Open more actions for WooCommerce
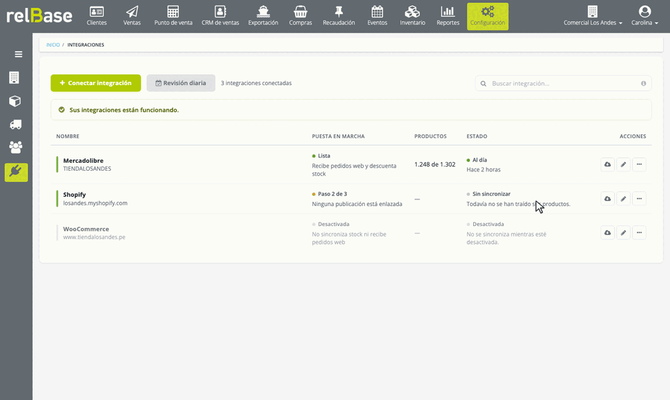This screenshot has height=400, width=670. click(x=639, y=232)
